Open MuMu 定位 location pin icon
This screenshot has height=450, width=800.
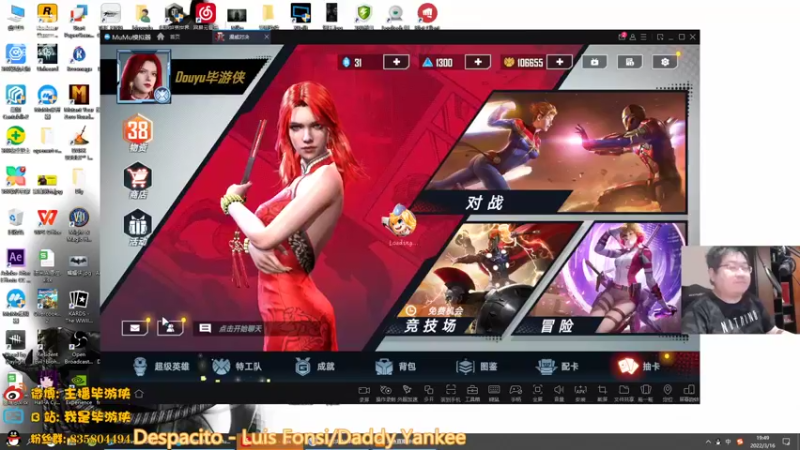pos(667,392)
